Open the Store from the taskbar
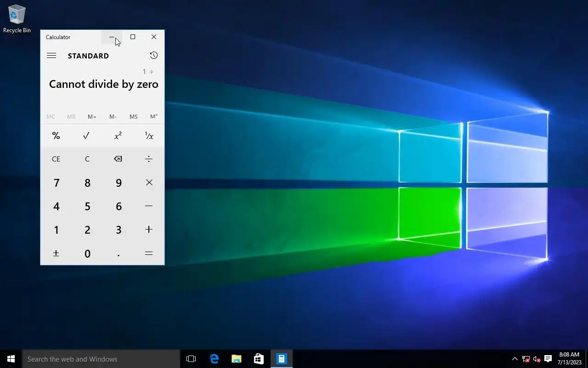588x368 pixels. [259, 359]
